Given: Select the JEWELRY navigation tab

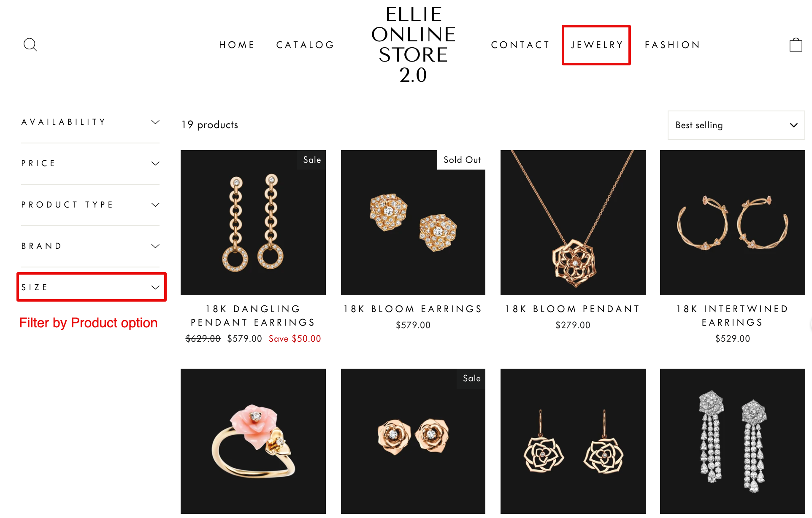Looking at the screenshot, I should coord(597,44).
